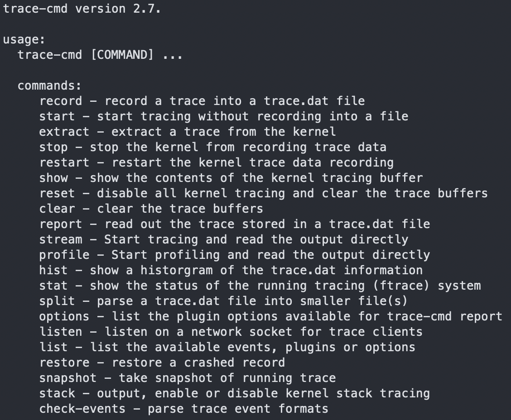Click the 'options' command name

64,316
